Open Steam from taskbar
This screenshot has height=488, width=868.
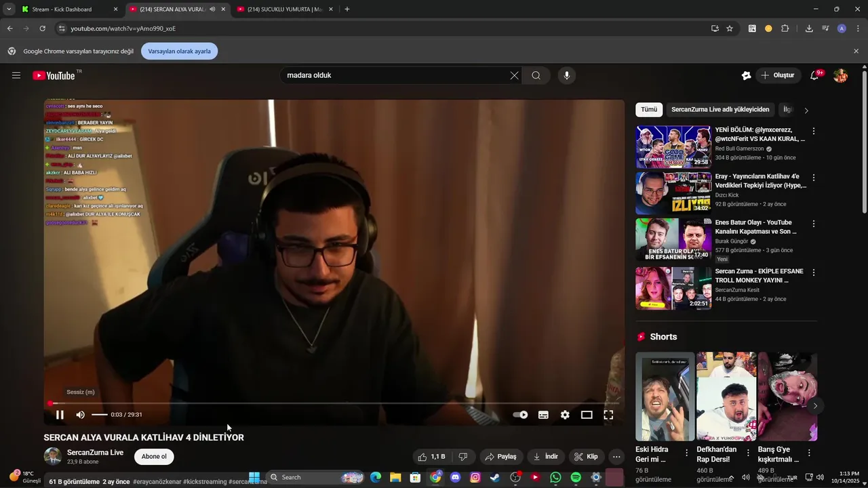click(495, 477)
